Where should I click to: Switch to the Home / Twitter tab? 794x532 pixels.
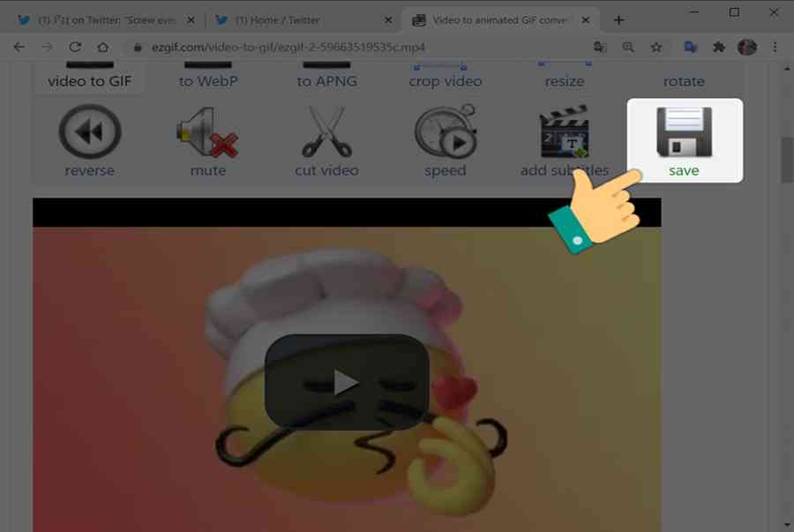pyautogui.click(x=303, y=20)
